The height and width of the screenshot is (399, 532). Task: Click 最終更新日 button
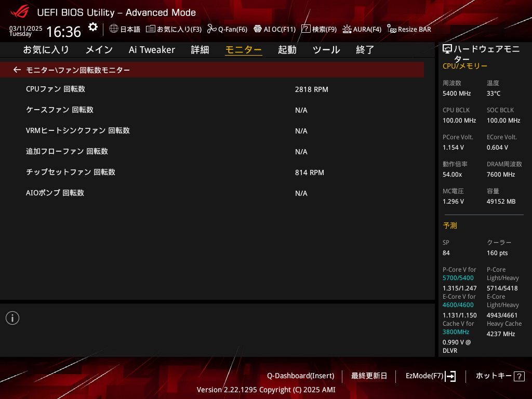(x=369, y=376)
